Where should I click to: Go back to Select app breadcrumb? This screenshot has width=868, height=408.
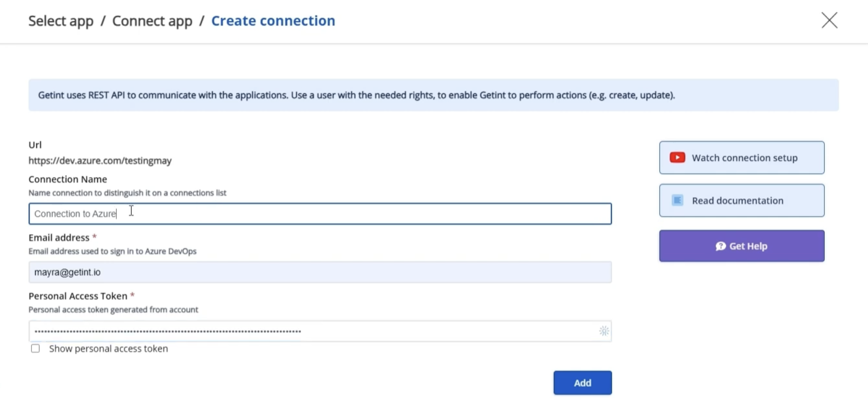[61, 21]
